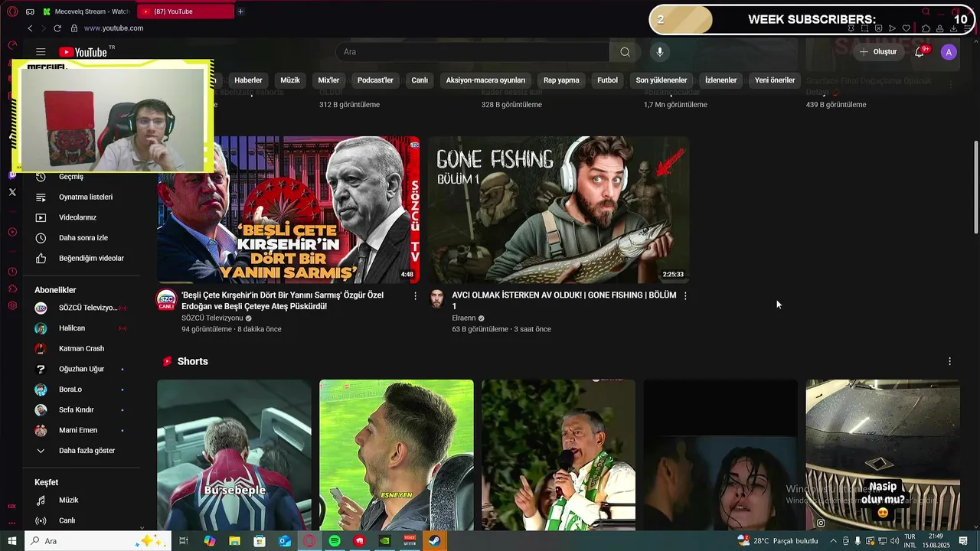
Task: Click the www.youtube.com address bar
Action: point(113,28)
